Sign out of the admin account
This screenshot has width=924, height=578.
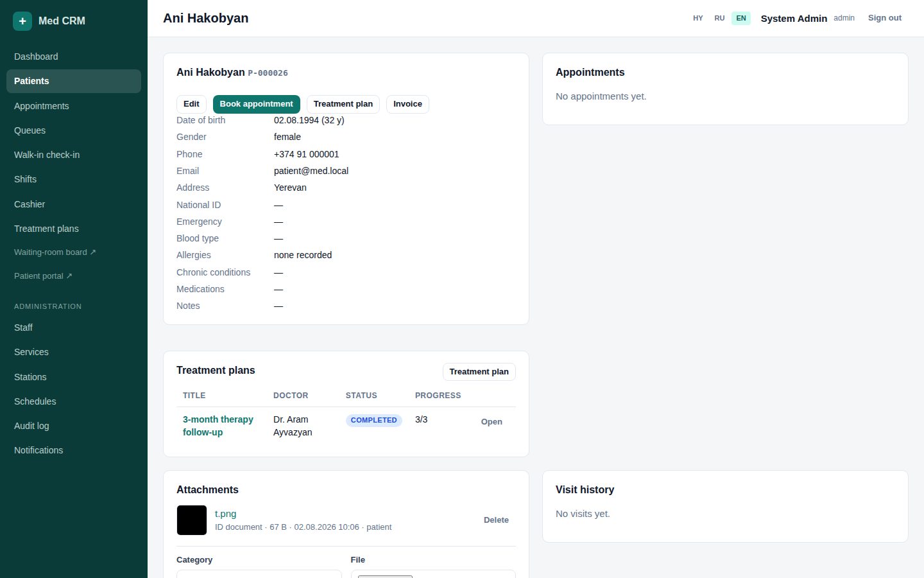tap(885, 18)
